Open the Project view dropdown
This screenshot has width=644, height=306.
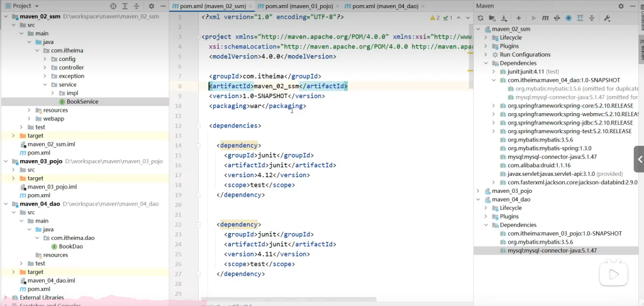click(35, 6)
